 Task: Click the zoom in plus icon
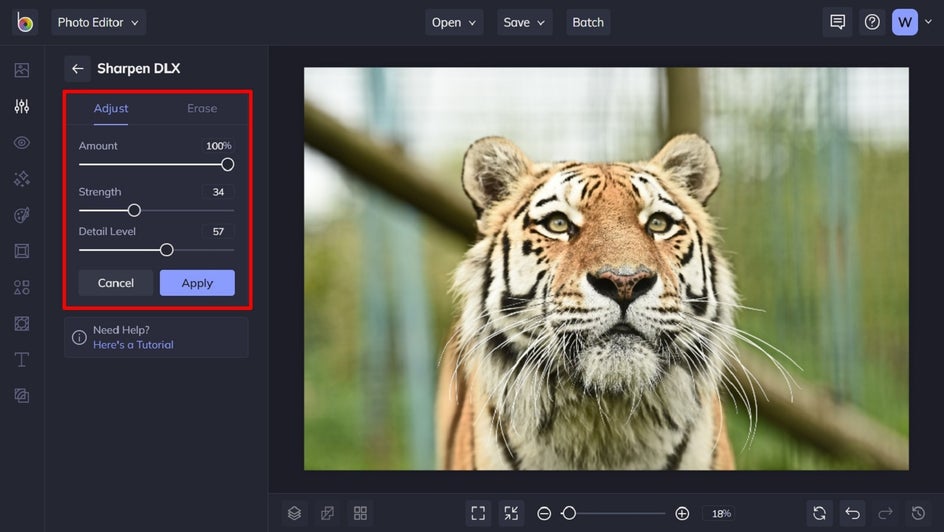click(x=682, y=513)
